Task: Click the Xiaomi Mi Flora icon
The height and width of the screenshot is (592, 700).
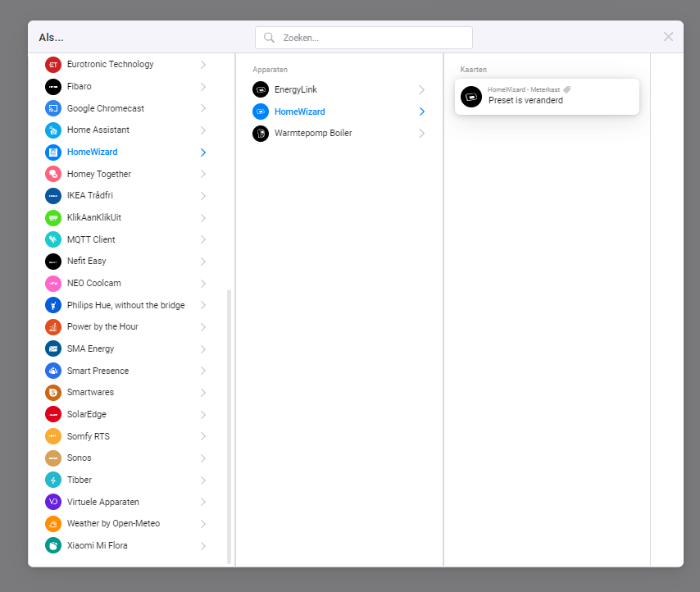Action: click(53, 546)
